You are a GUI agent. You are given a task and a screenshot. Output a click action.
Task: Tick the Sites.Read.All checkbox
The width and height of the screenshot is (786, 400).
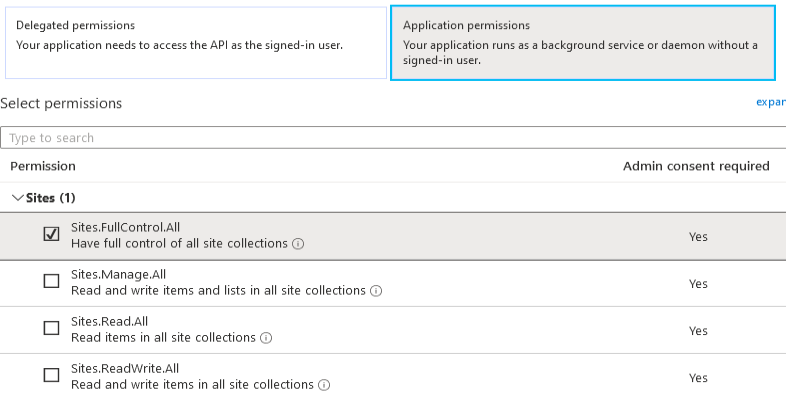point(52,329)
